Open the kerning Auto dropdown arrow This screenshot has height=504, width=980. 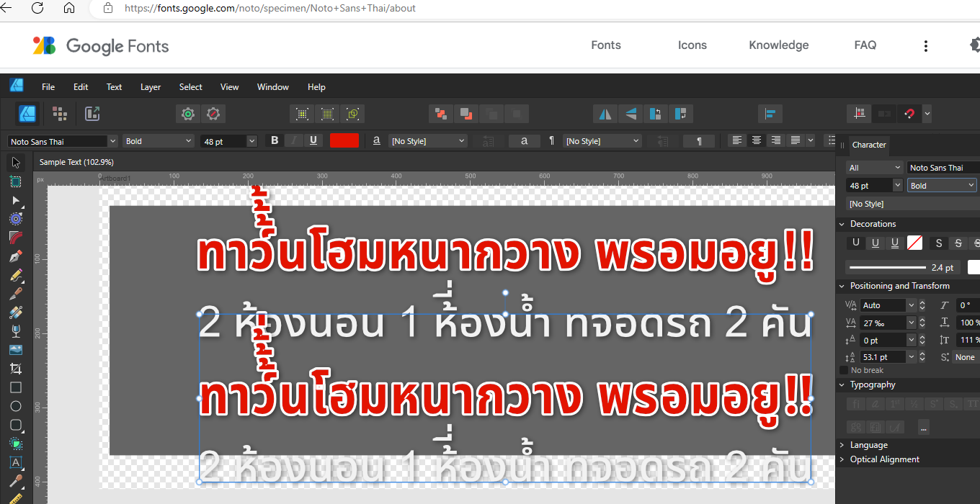912,305
